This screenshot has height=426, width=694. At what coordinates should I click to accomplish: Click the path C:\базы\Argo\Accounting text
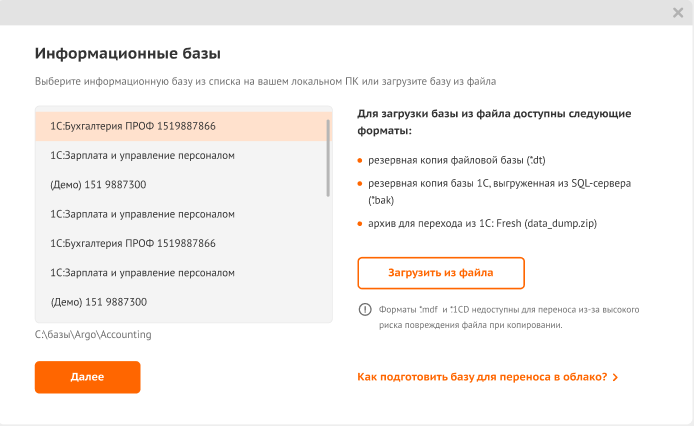click(x=93, y=334)
